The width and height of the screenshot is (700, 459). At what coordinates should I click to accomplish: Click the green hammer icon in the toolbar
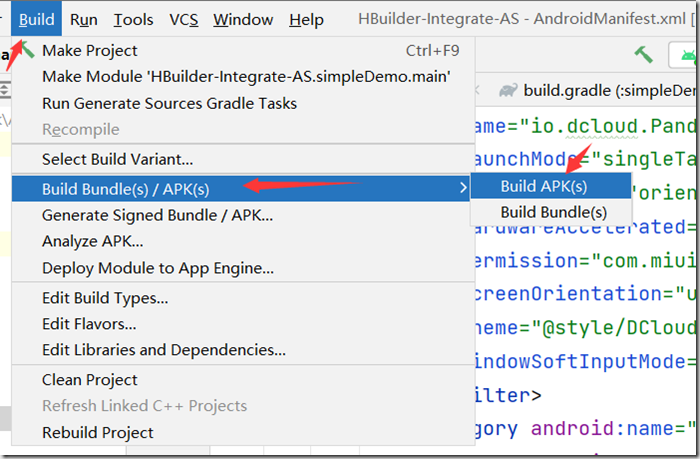click(643, 55)
